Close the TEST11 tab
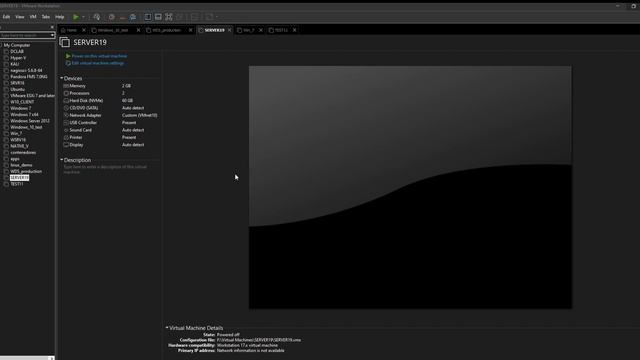The image size is (640, 360). [294, 30]
